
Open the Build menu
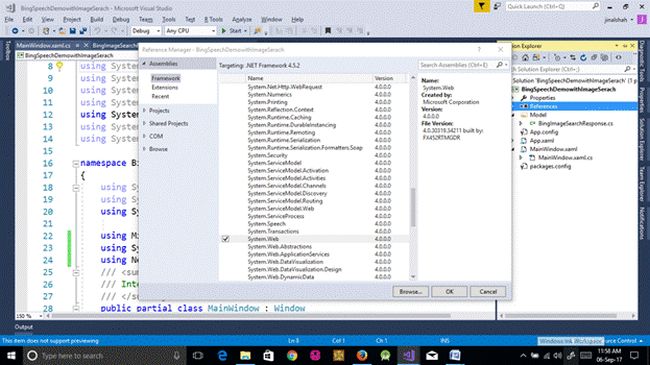[97, 19]
